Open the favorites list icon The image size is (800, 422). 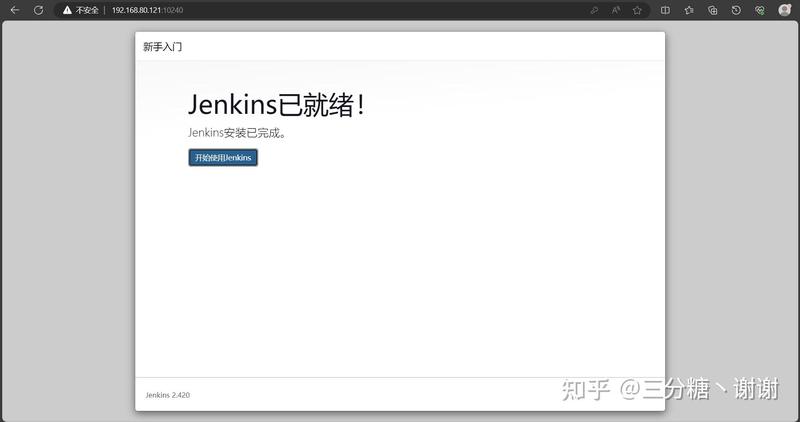click(689, 10)
